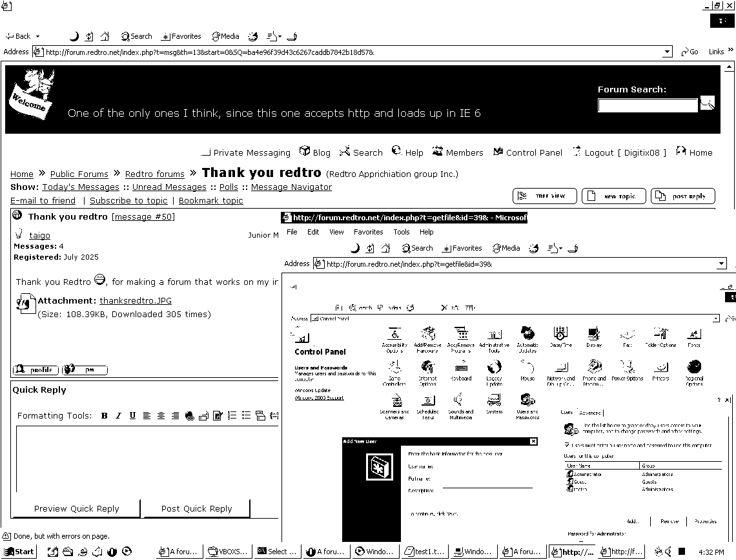Expand the Back button history dropdown
The height and width of the screenshot is (560, 736).
point(37,37)
